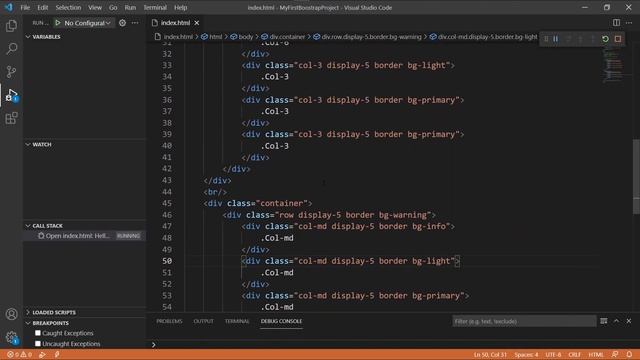Change the CRLF end-of-line setting
Screen dimensions: 640x360
(x=574, y=355)
